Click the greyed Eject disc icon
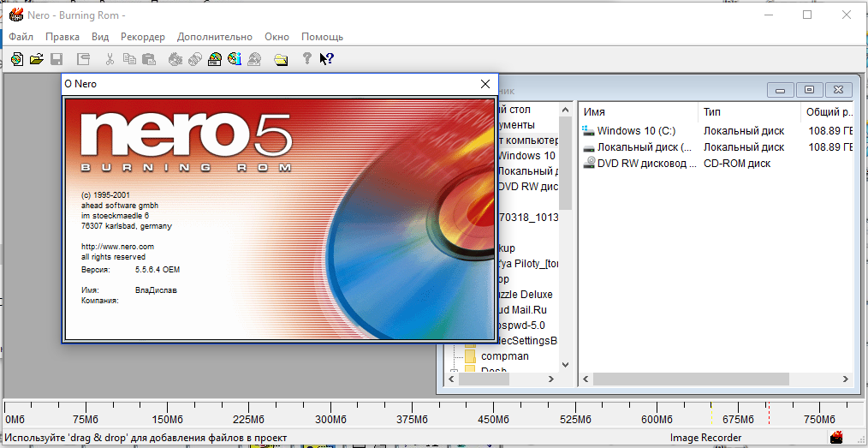The image size is (868, 448). [x=254, y=59]
